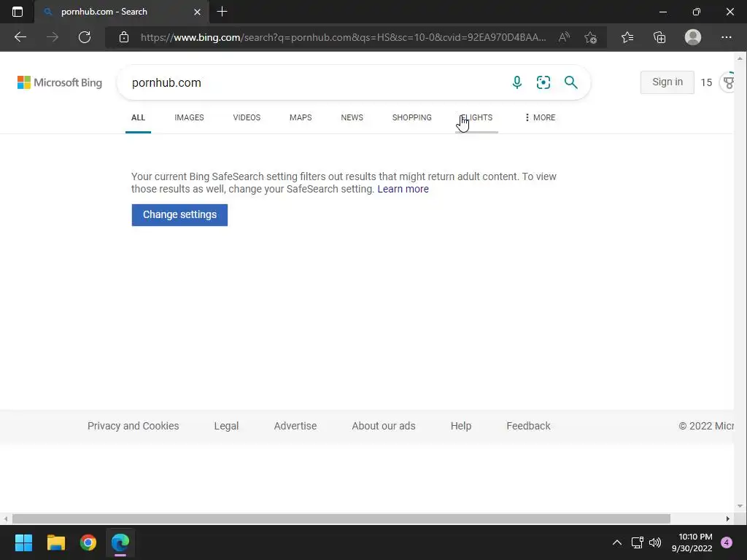
Task: Open Edge Settings and more menu
Action: 726,37
